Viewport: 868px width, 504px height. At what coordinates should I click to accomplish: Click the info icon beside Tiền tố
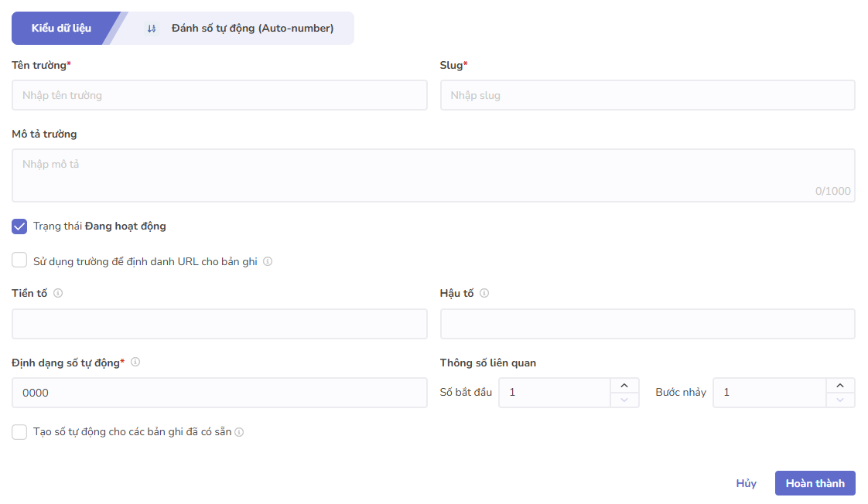tap(58, 293)
